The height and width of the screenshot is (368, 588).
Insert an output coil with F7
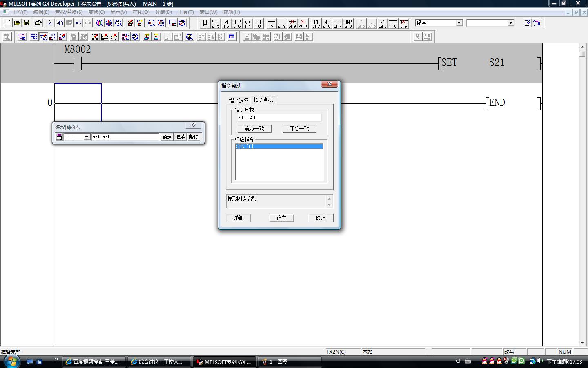pyautogui.click(x=247, y=23)
